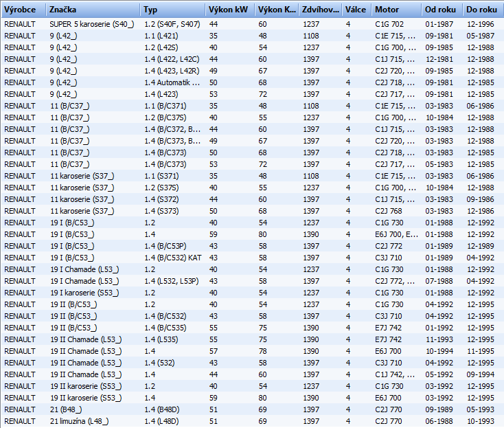Click to-date cell 09-1994

pyautogui.click(x=481, y=374)
